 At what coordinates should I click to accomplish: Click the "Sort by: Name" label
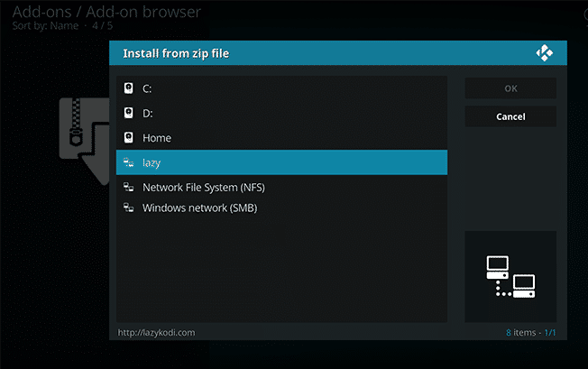(x=44, y=26)
